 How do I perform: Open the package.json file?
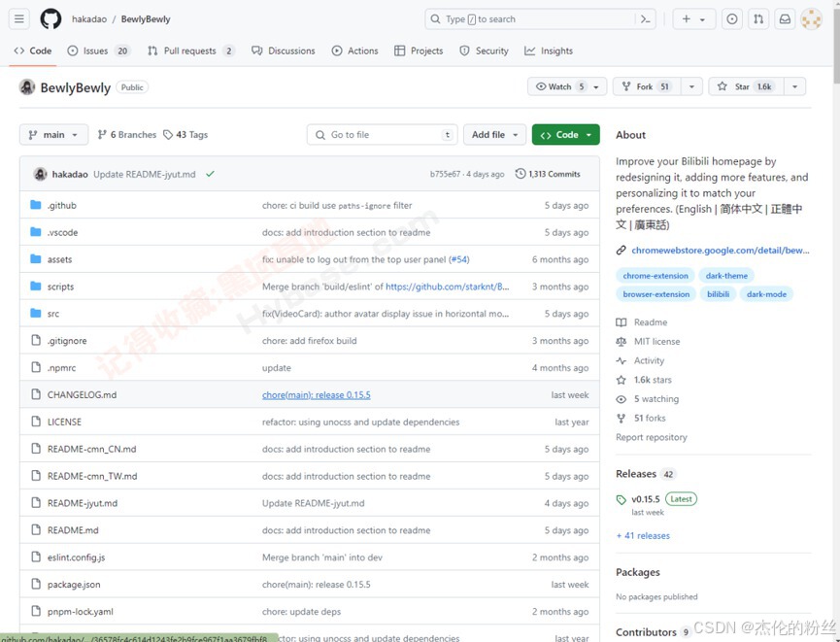click(x=74, y=585)
